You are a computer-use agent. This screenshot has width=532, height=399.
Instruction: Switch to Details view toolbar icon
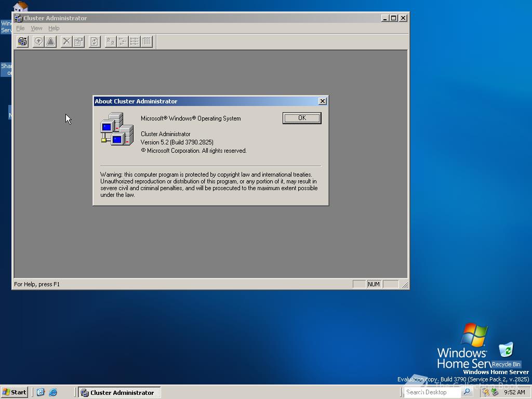tap(147, 42)
